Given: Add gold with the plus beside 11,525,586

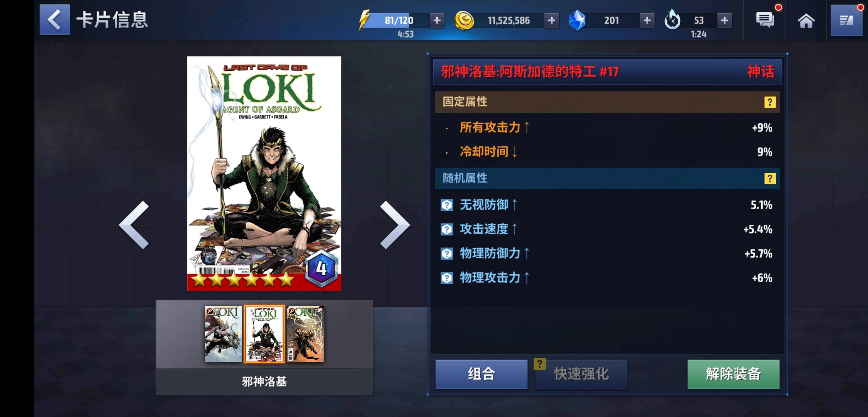Looking at the screenshot, I should [551, 20].
